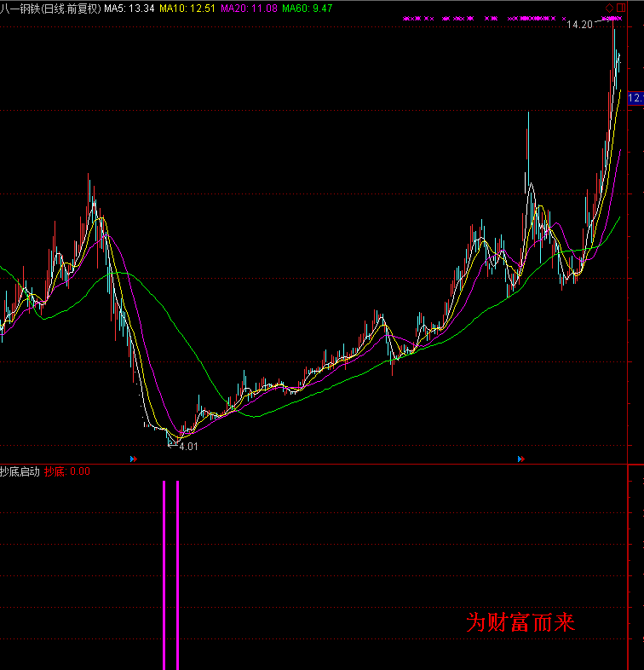Click the blue current price tag on axis
The image size is (644, 670).
[x=635, y=99]
